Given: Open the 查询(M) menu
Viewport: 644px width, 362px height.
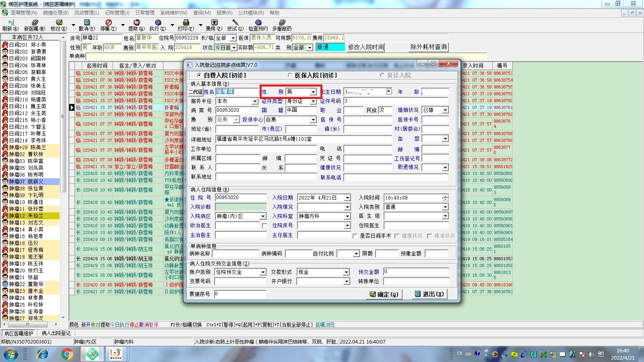Looking at the screenshot, I should 202,13.
